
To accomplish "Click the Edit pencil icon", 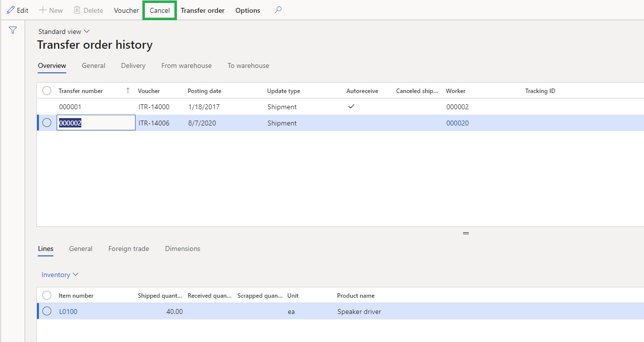I will [x=10, y=10].
